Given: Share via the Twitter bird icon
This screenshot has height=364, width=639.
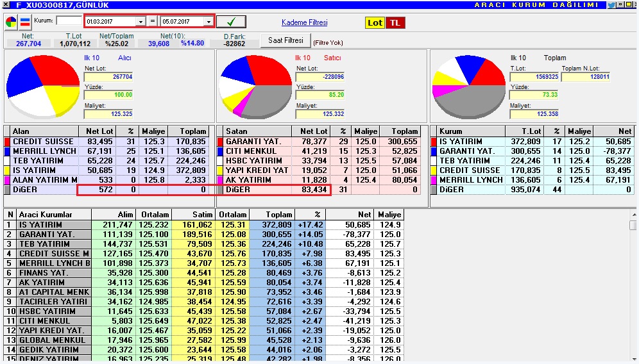Looking at the screenshot, I should [611, 5].
